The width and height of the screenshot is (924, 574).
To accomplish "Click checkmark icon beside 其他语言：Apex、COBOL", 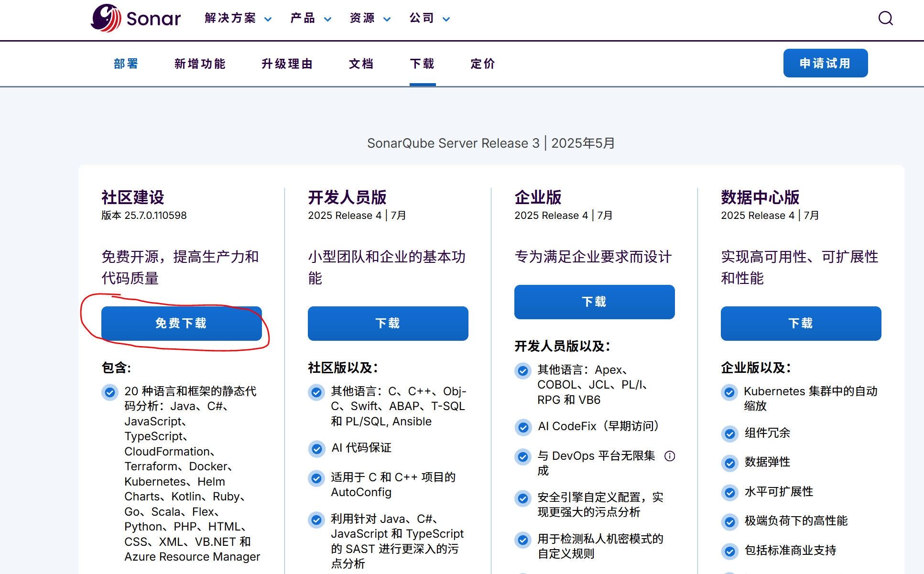I will (x=523, y=371).
